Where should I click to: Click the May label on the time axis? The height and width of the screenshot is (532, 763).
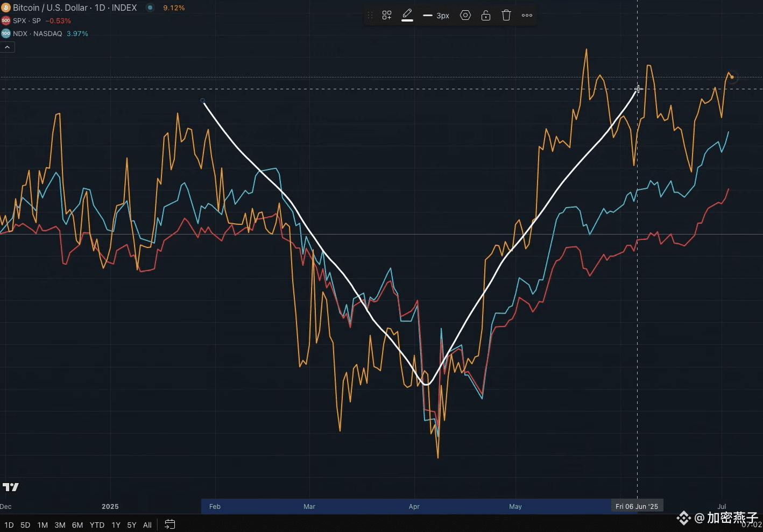(x=515, y=507)
